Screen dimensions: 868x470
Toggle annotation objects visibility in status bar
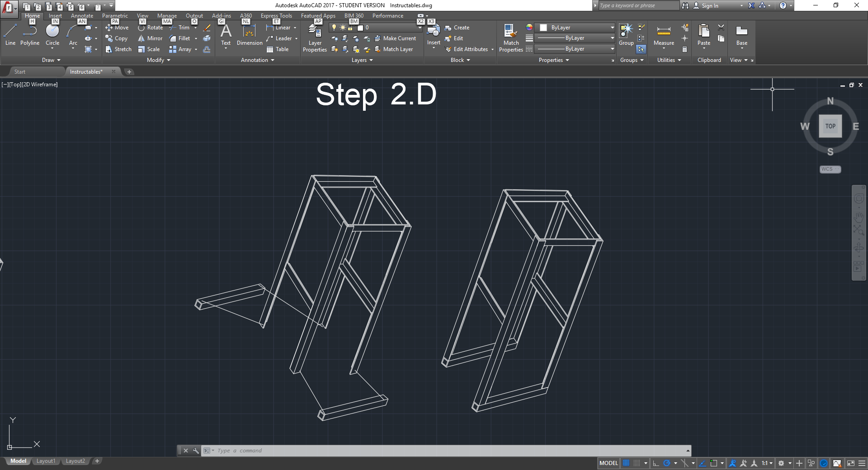(x=732, y=463)
